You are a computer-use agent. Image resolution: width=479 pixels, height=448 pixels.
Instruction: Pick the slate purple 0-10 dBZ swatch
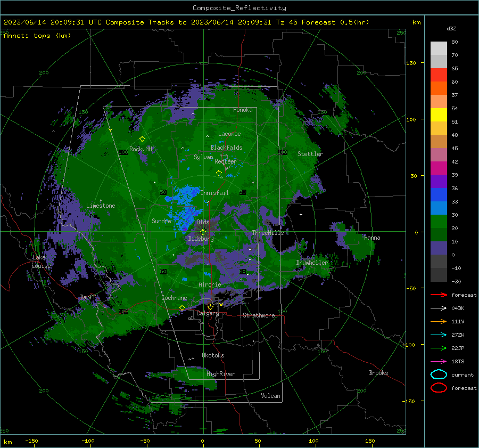click(439, 248)
